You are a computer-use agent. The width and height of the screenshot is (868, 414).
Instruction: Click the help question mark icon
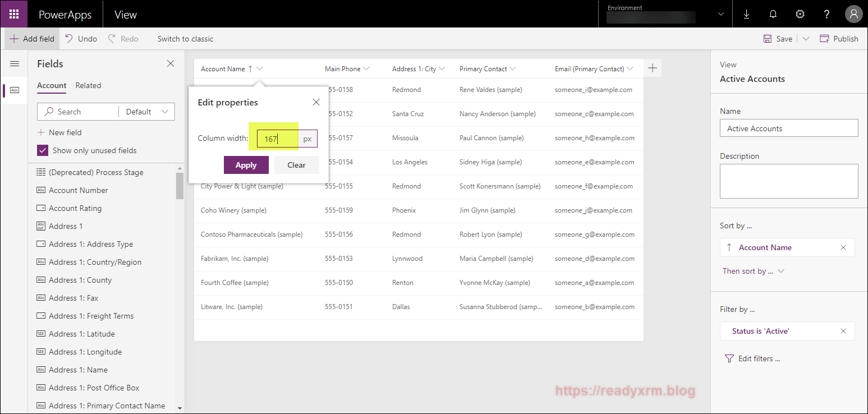[826, 15]
